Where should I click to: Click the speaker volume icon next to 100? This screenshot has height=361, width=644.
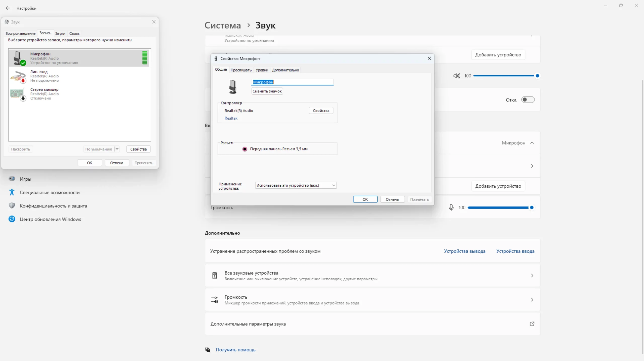pos(457,76)
